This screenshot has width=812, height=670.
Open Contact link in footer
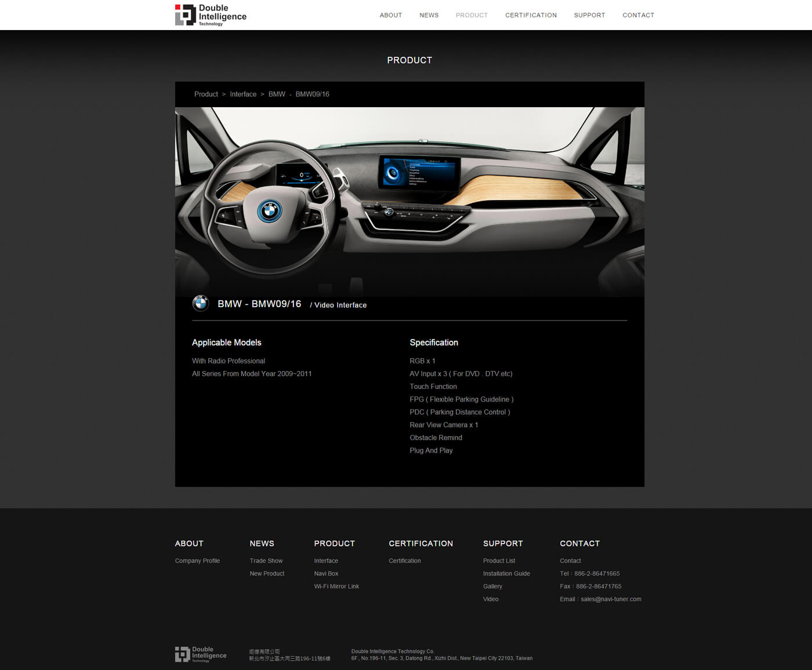tap(570, 561)
